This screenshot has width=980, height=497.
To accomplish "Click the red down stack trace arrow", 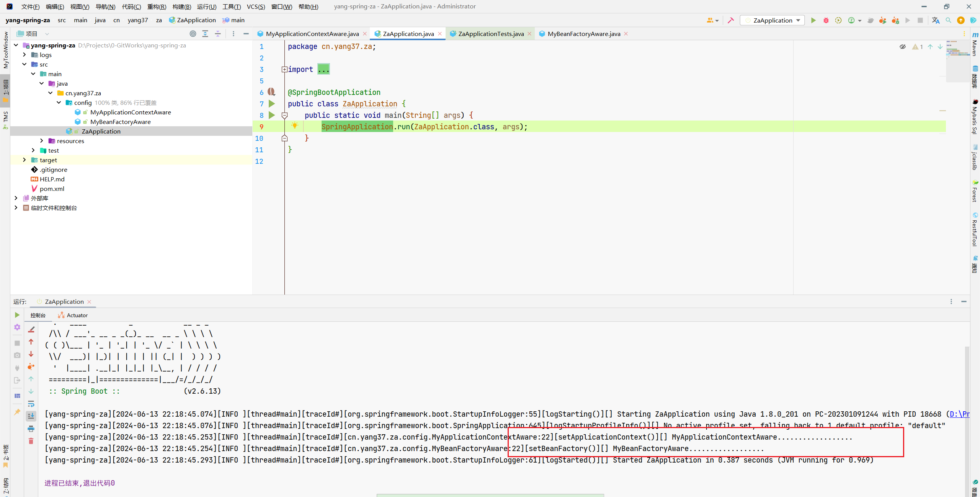I will pyautogui.click(x=31, y=354).
